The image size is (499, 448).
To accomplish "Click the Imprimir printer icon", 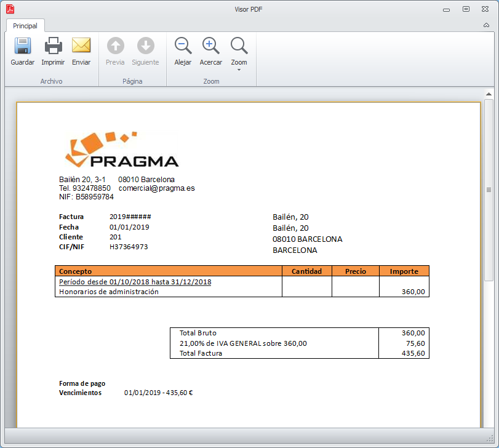I will [x=53, y=46].
